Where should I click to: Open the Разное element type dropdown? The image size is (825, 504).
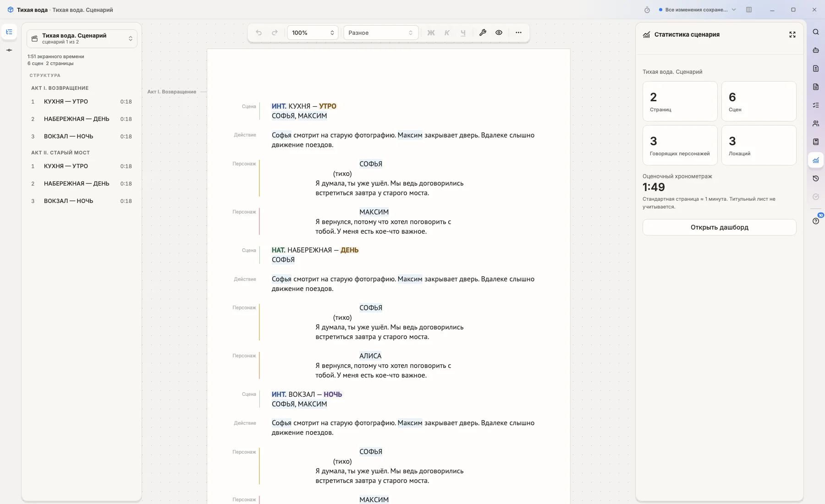pos(381,33)
